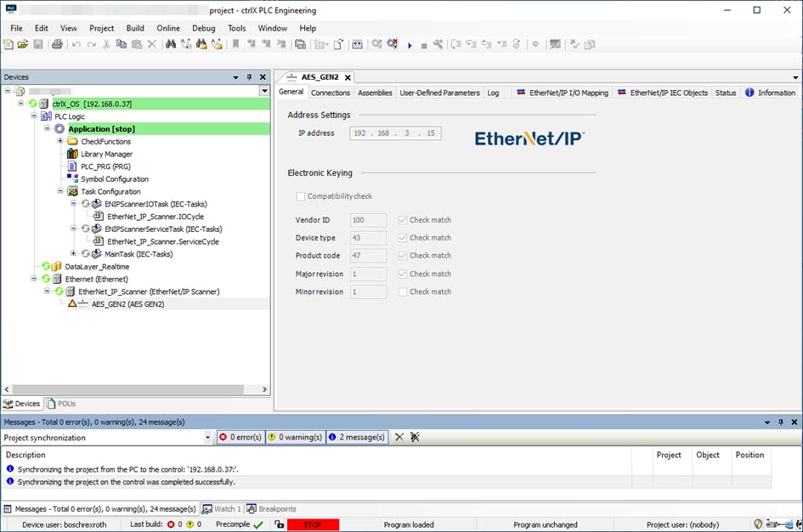
Task: Enable the Compatibility check checkbox
Action: (x=301, y=196)
